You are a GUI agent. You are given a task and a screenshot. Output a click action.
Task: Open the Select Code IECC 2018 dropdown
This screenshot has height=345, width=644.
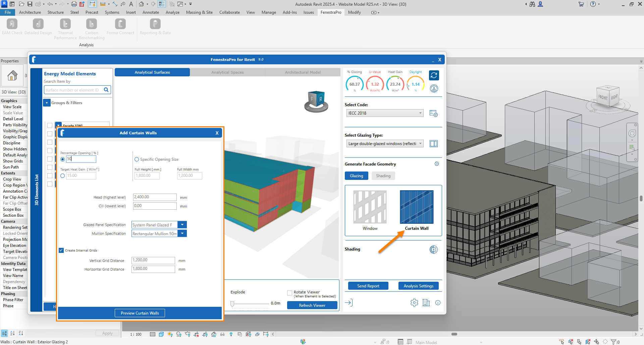[385, 113]
